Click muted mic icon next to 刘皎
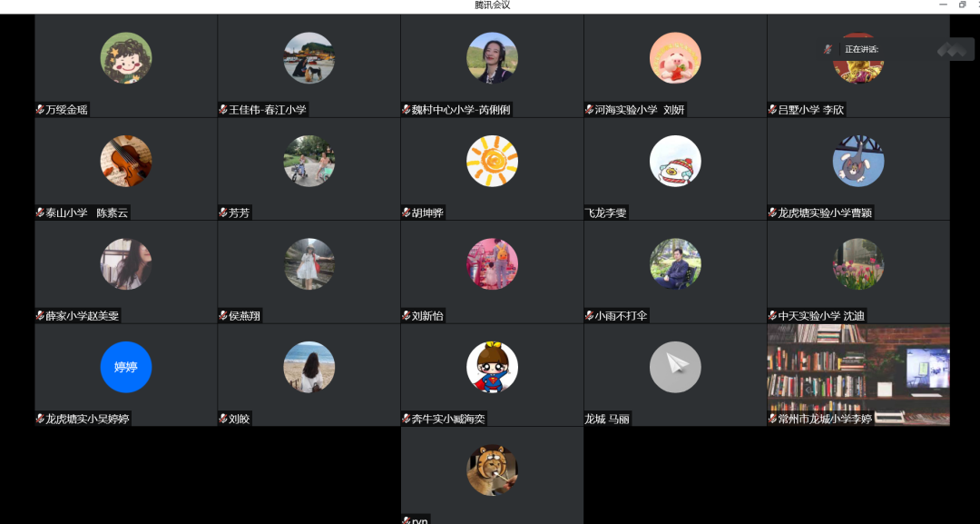 coord(223,419)
